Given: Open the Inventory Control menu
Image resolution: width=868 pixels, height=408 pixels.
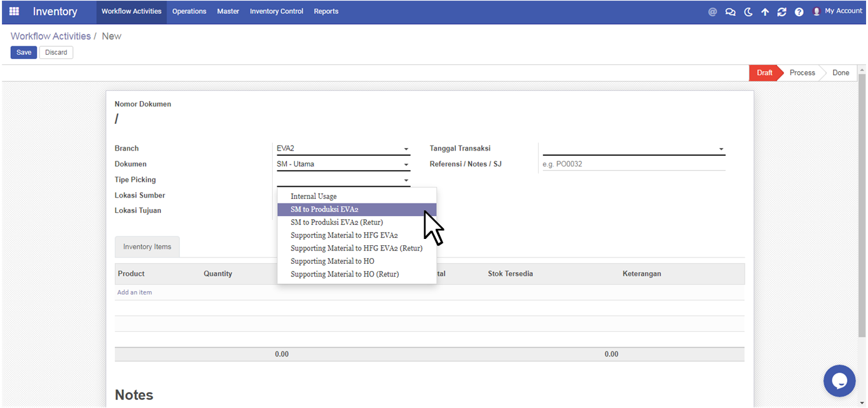Looking at the screenshot, I should coord(276,11).
